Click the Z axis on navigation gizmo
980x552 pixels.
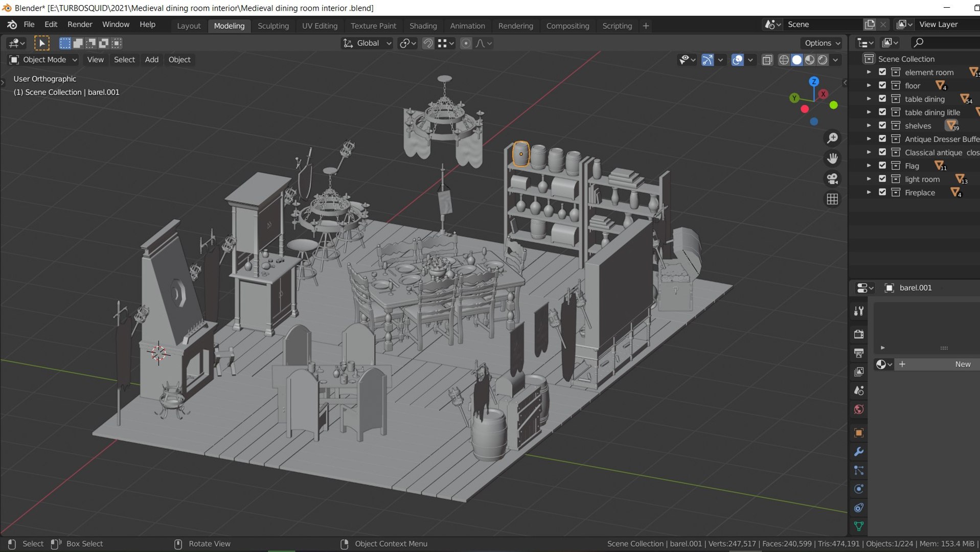point(814,81)
